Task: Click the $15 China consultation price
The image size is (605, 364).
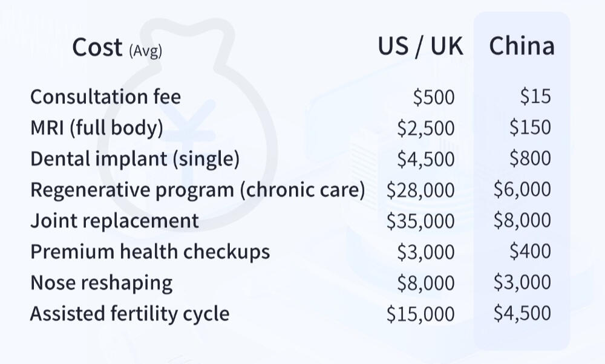Action: click(535, 97)
